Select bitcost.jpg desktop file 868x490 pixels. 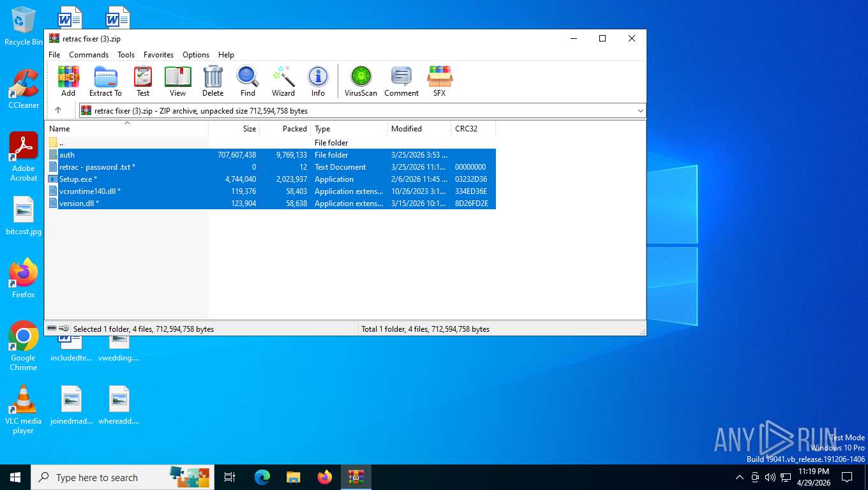tap(24, 216)
